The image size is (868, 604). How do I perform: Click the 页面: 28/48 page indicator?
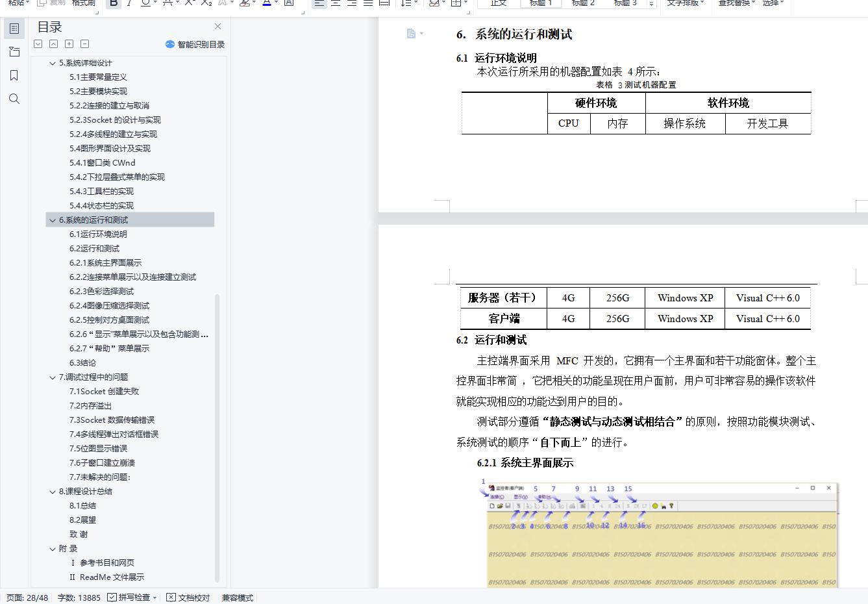tap(27, 598)
